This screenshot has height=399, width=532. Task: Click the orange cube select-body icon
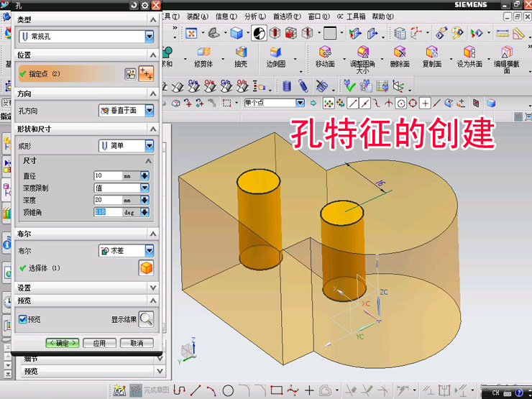146,268
